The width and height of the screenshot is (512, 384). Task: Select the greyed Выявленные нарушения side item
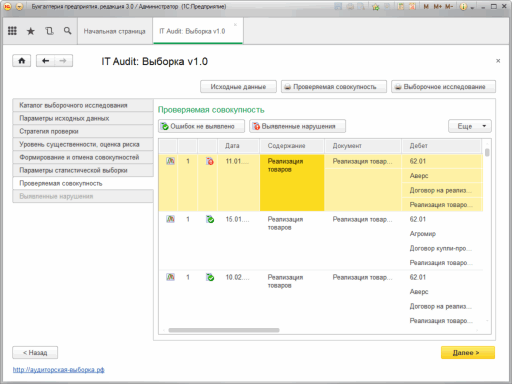[x=83, y=196]
